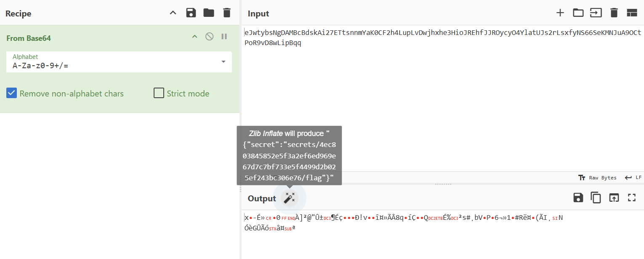644x259 pixels.
Task: Click the Recipe panel heading
Action: coord(18,13)
